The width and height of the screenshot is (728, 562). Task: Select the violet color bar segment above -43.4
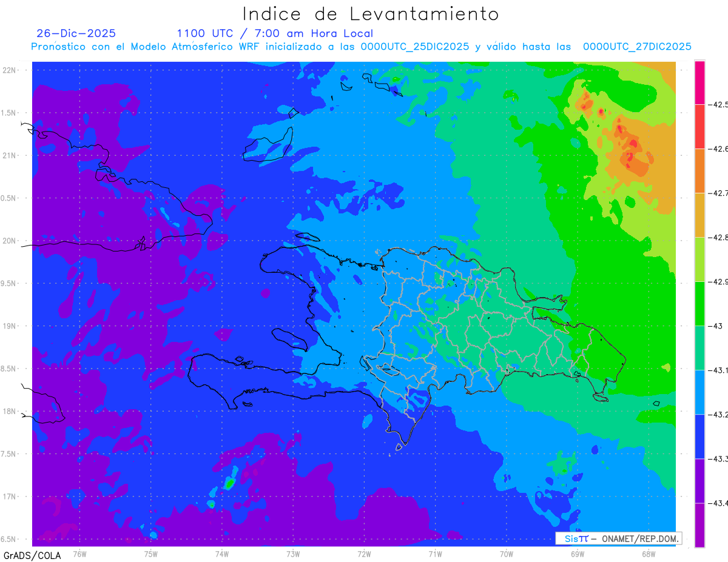(x=699, y=480)
